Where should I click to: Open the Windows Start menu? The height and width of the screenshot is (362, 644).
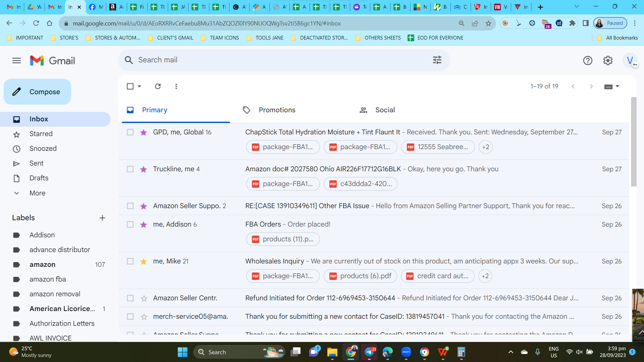(x=182, y=352)
